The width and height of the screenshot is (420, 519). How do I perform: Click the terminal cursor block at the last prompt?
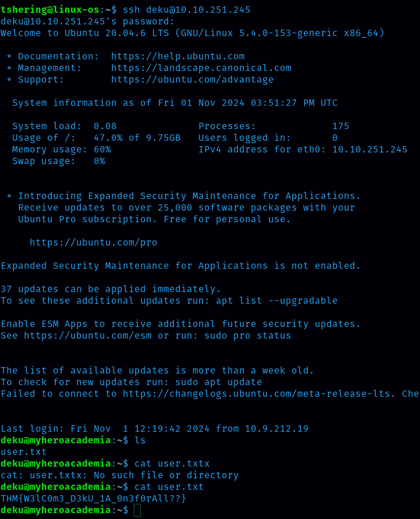pyautogui.click(x=137, y=510)
